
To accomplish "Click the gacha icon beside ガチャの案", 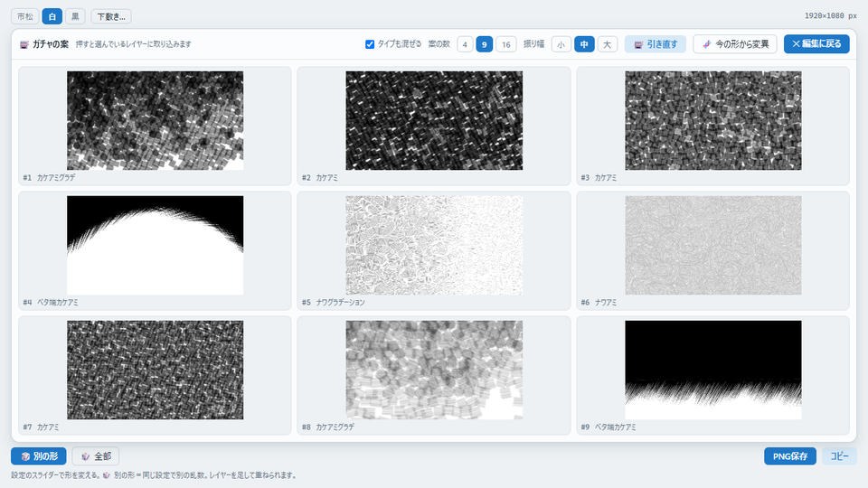I will point(24,44).
